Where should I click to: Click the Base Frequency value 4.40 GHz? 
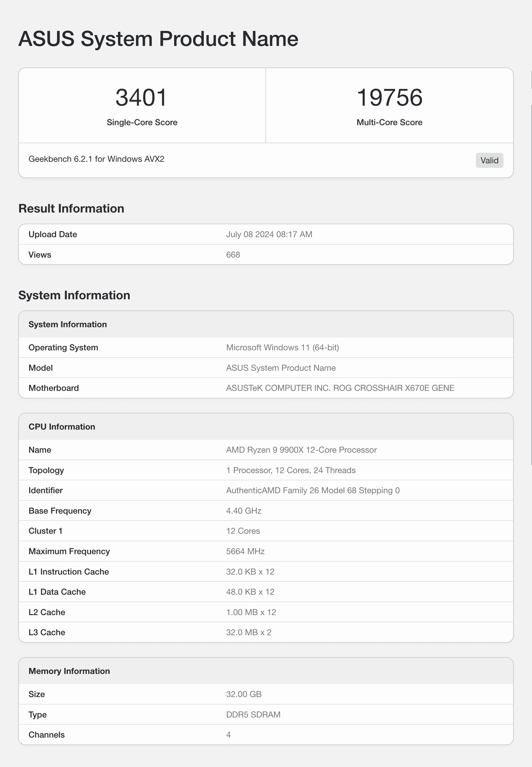244,511
